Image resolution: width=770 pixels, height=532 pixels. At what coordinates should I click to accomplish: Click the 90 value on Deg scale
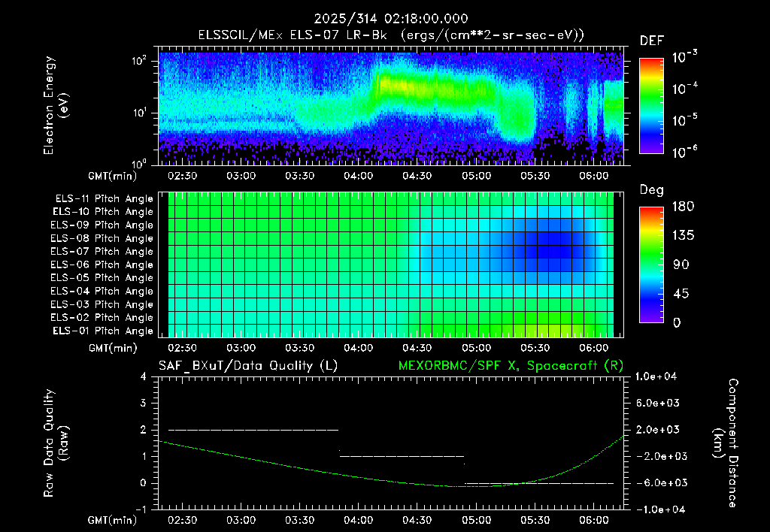(681, 264)
